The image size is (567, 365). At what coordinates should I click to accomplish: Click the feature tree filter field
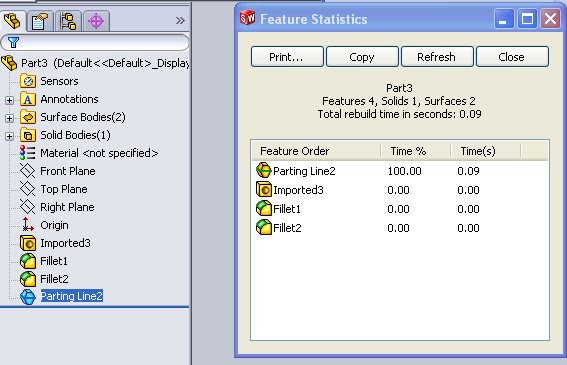[x=95, y=42]
